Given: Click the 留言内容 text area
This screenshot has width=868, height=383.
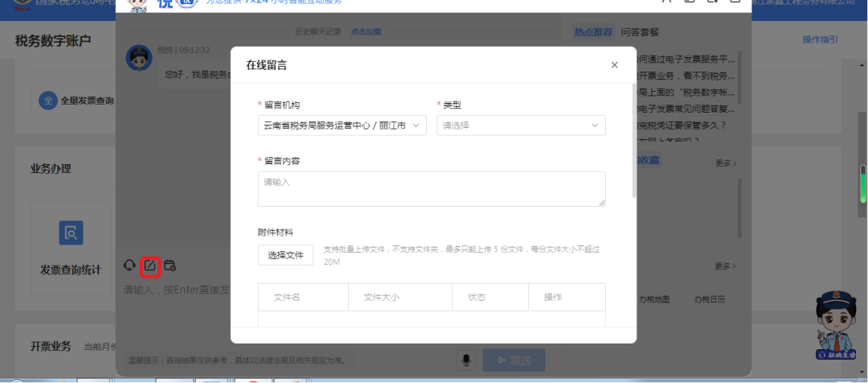Looking at the screenshot, I should click(x=432, y=189).
